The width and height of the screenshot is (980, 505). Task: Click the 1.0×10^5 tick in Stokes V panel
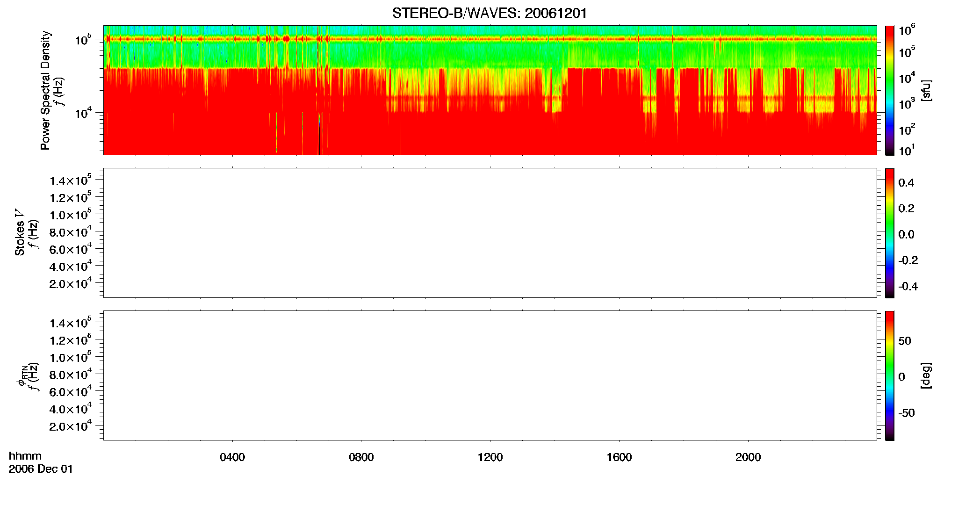tap(71, 215)
